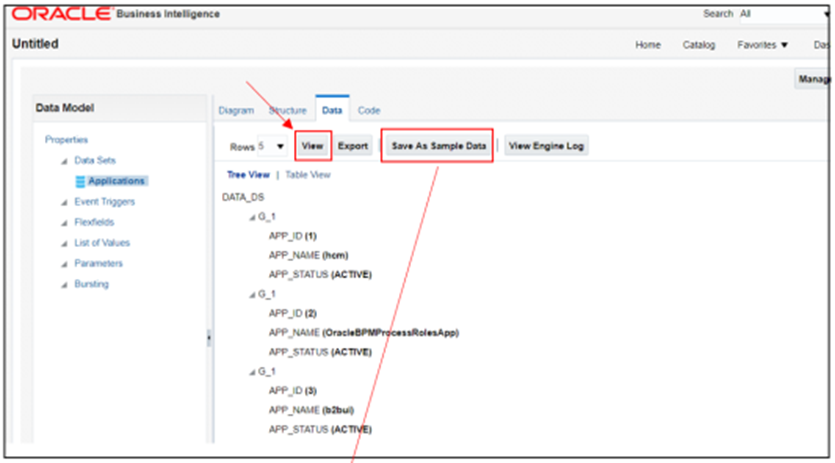Click APP_STATUS (ACTIVE) under OracleBPMProcessRolesApp
835x463 pixels.
point(320,352)
